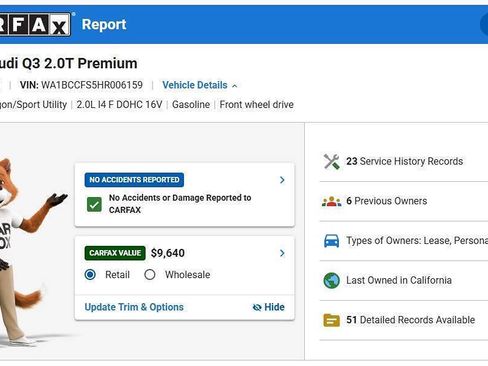Viewport: 488px width, 366px height.
Task: Click the Q3 2.0T Premium title
Action: 80,63
